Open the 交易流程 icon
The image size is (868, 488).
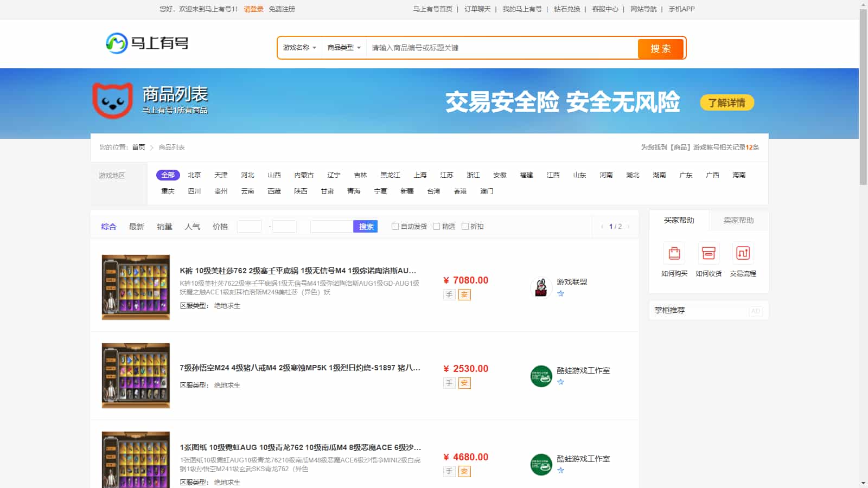tap(743, 253)
